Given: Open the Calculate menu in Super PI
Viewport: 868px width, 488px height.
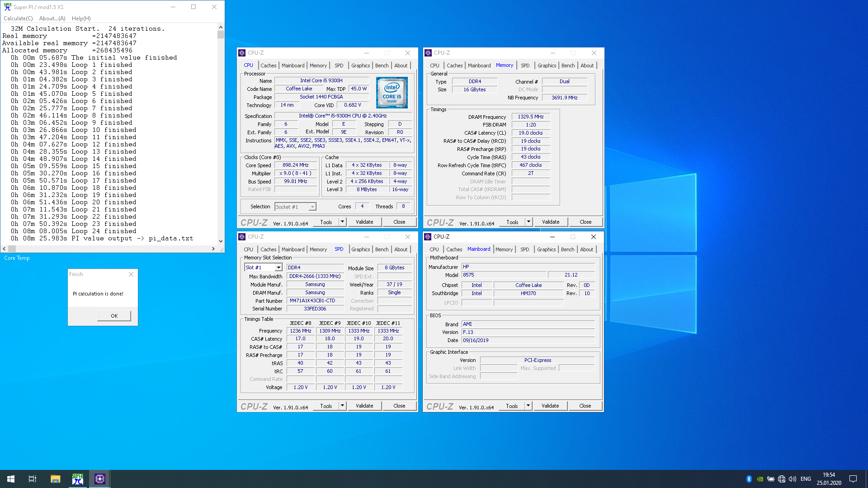Looking at the screenshot, I should [x=18, y=19].
